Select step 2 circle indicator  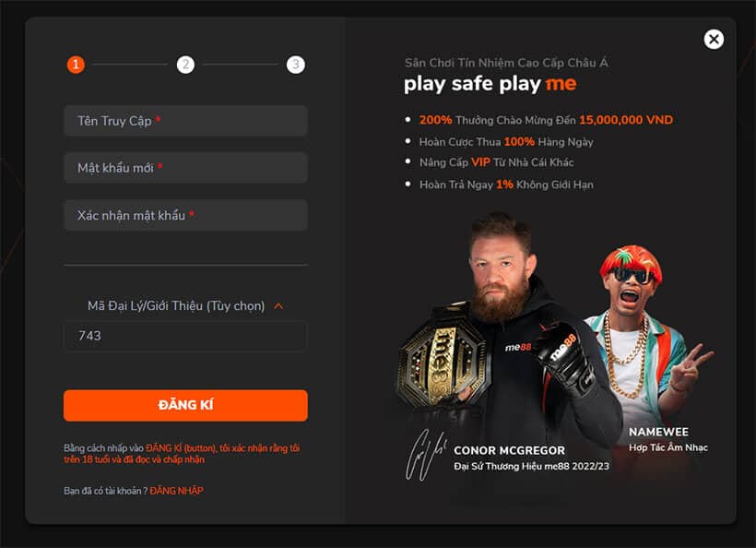pos(185,65)
